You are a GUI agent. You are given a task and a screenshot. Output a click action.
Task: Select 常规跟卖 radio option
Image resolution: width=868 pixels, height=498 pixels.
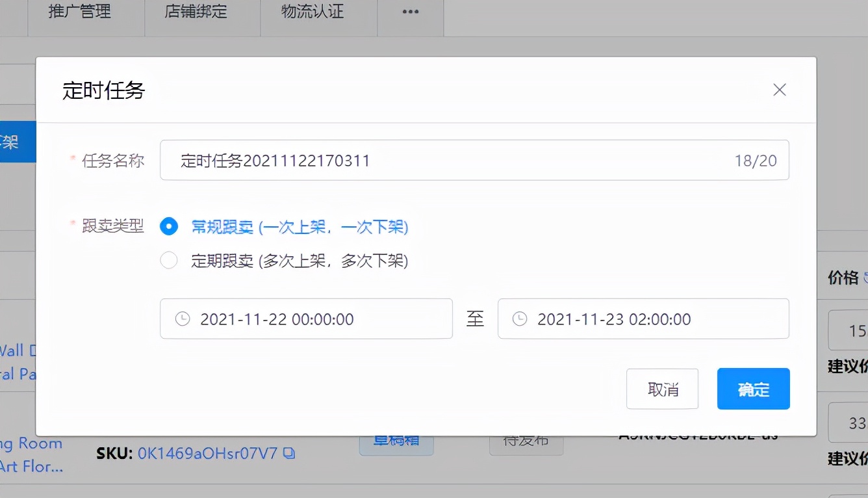(x=169, y=226)
